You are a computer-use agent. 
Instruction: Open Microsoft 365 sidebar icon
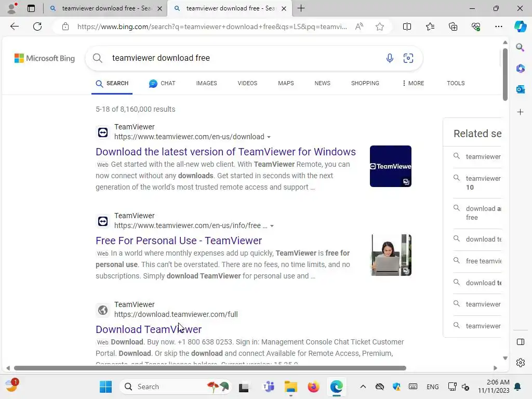[x=520, y=69]
